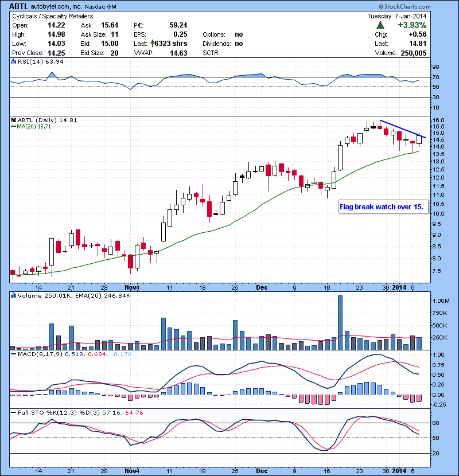Click the bar-chart icon beside Volume legend
The image size is (459, 476).
click(x=13, y=295)
